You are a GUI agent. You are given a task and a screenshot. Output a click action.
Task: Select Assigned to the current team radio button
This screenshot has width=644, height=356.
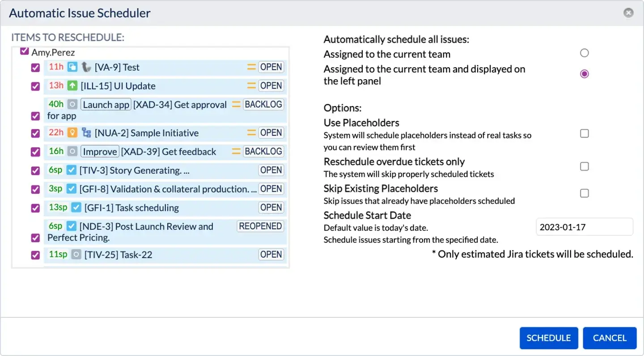pyautogui.click(x=584, y=52)
